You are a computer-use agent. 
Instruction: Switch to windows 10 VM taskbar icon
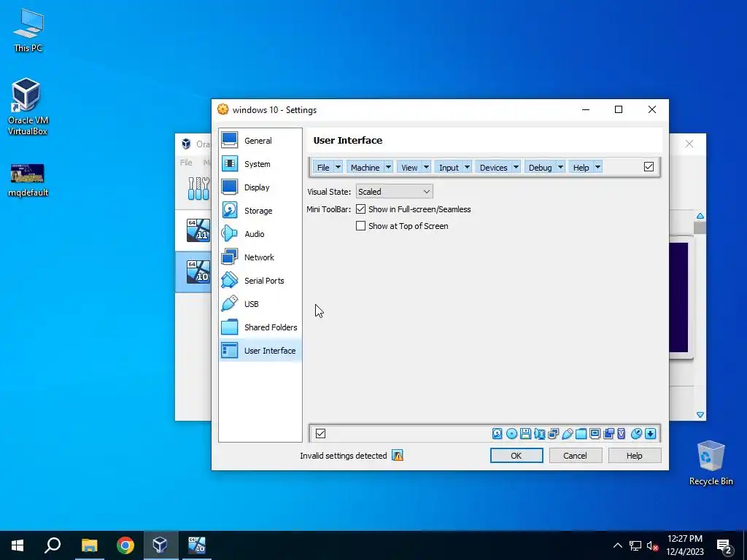pyautogui.click(x=196, y=545)
